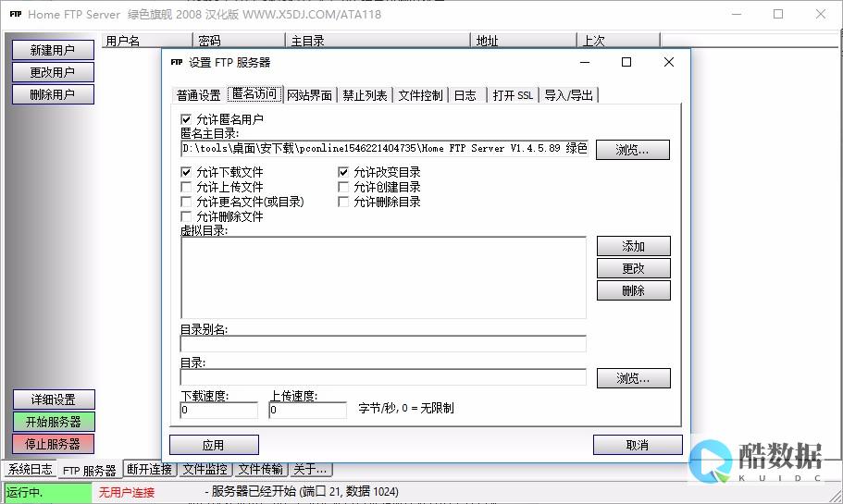This screenshot has width=843, height=504.
Task: Open the 网站界面 tab
Action: point(310,95)
